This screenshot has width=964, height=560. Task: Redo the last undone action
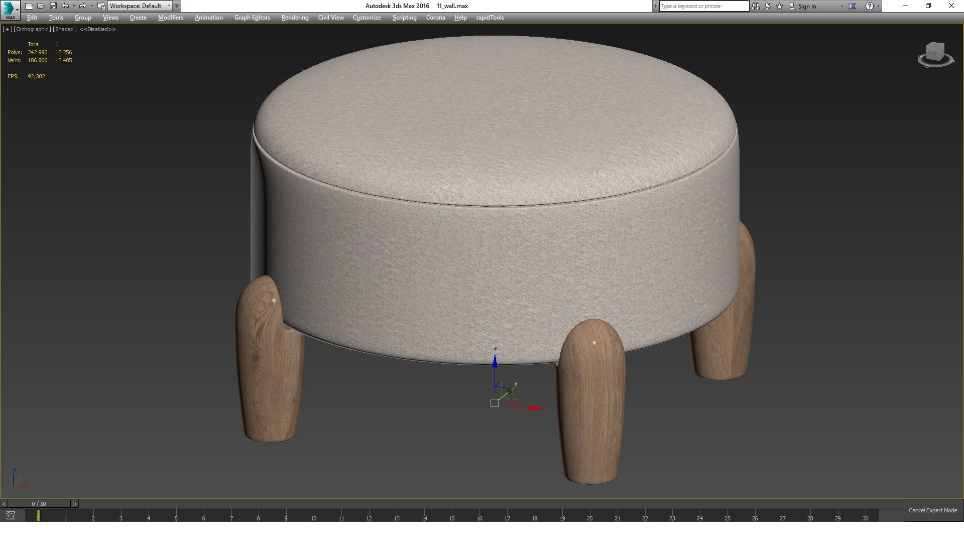tap(83, 6)
